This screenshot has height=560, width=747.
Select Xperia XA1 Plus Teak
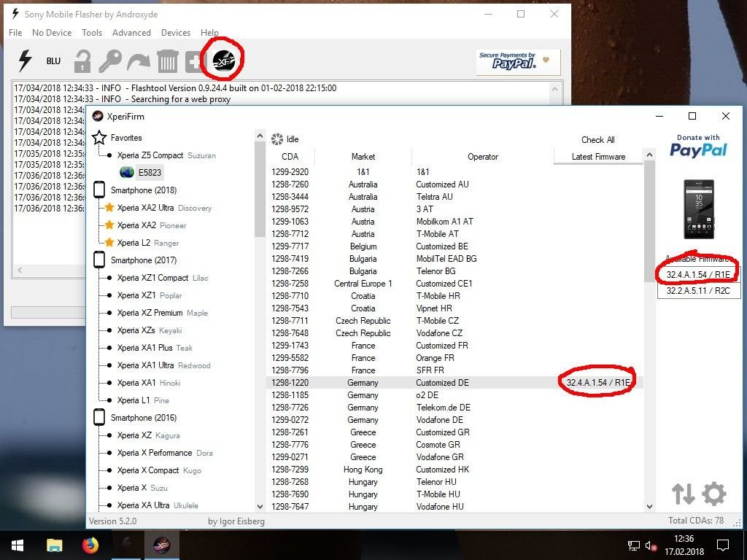(155, 348)
